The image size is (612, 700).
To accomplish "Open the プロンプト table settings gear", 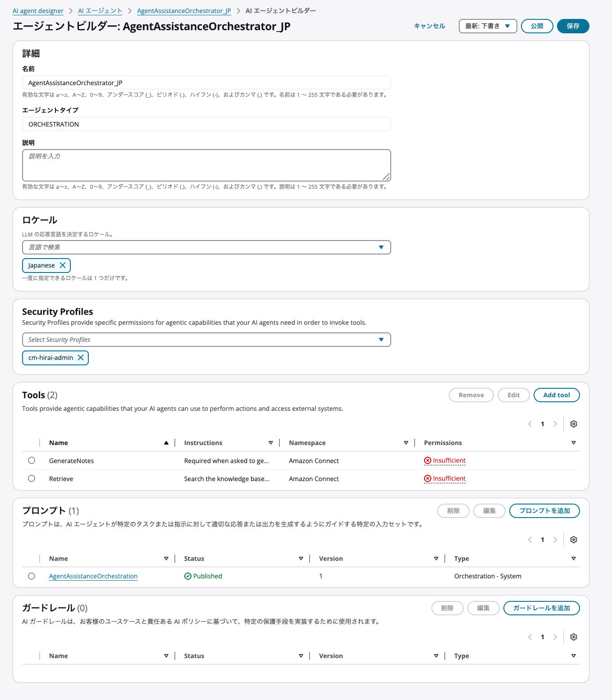I will (573, 540).
